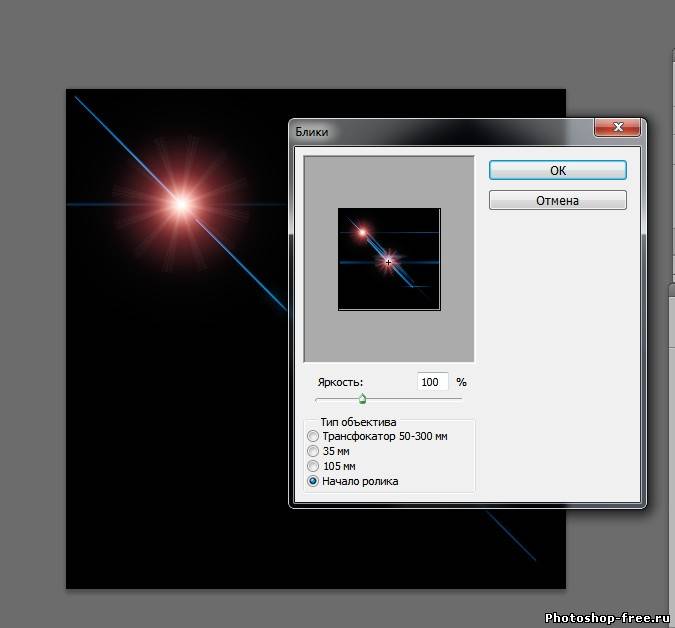
Task: Click the Тип объектива group label
Action: (x=358, y=422)
